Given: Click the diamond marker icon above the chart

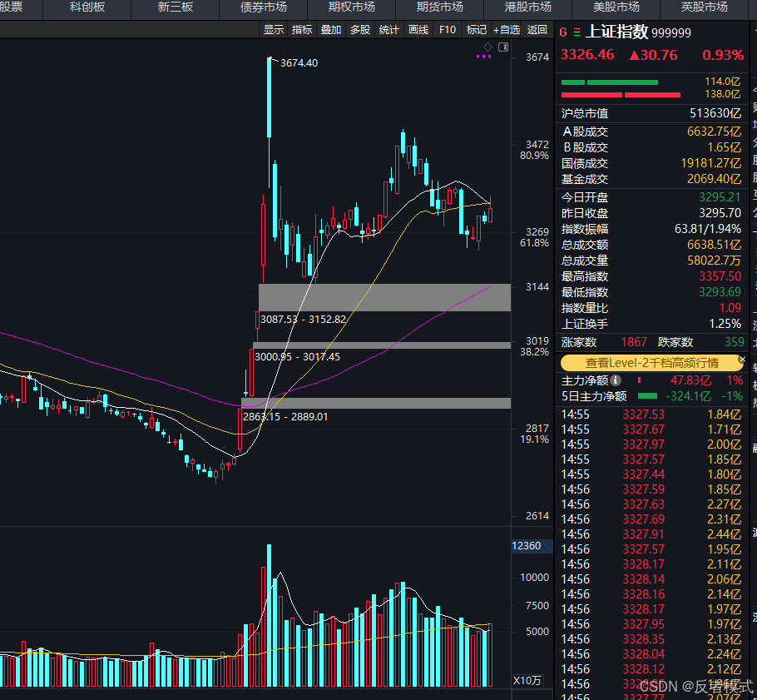Looking at the screenshot, I should click(x=488, y=48).
